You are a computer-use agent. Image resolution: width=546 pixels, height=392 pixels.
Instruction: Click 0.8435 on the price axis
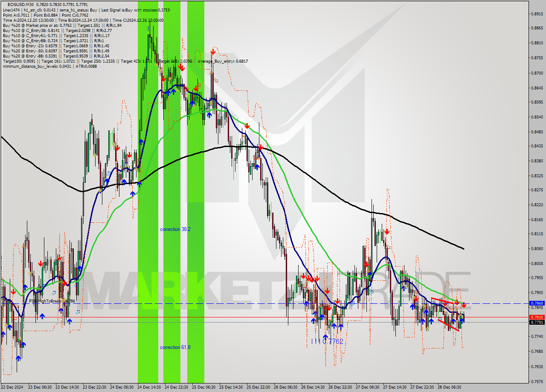point(537,146)
